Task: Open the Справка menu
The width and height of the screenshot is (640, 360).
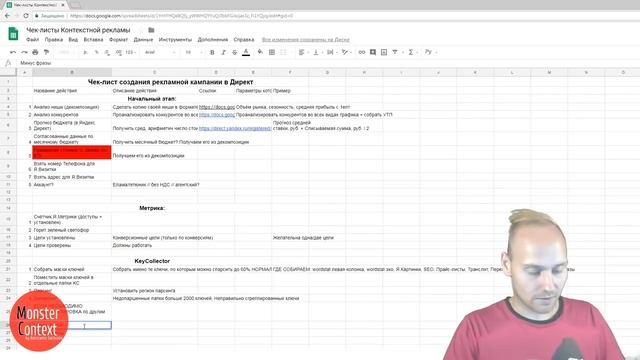Action: pyautogui.click(x=244, y=40)
